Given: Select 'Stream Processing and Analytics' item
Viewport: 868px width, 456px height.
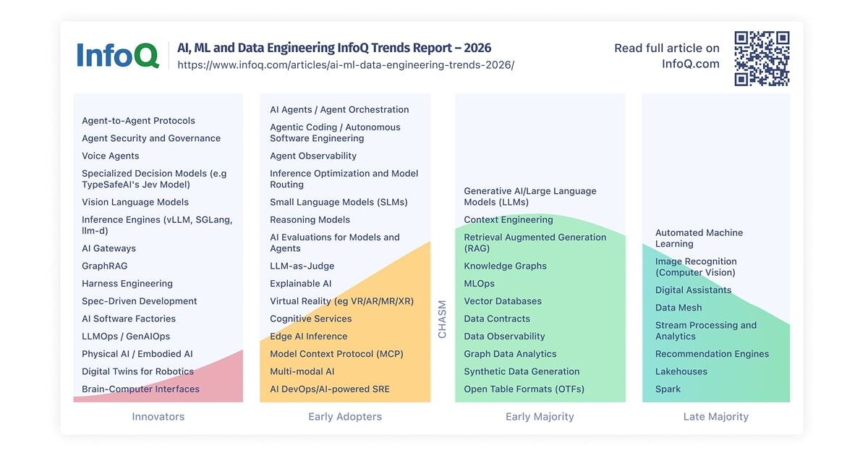Looking at the screenshot, I should (706, 331).
